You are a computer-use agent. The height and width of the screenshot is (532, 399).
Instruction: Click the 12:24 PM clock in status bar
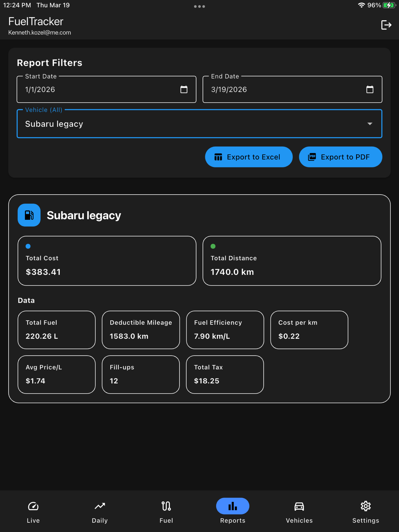pyautogui.click(x=17, y=5)
